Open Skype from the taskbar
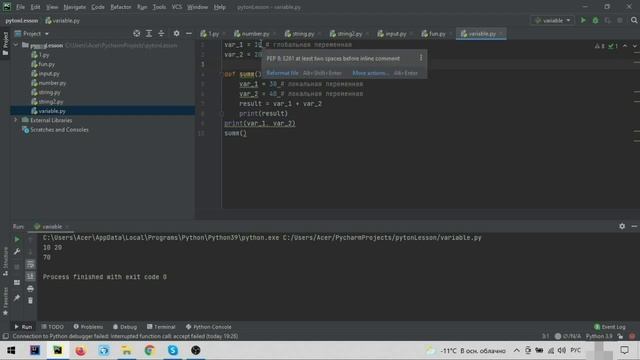 pos(173,350)
